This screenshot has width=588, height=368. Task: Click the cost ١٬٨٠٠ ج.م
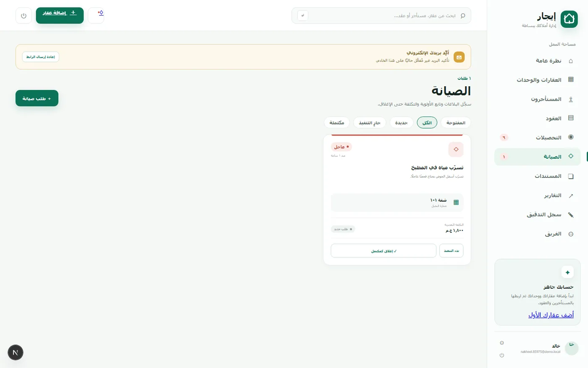[x=454, y=230]
